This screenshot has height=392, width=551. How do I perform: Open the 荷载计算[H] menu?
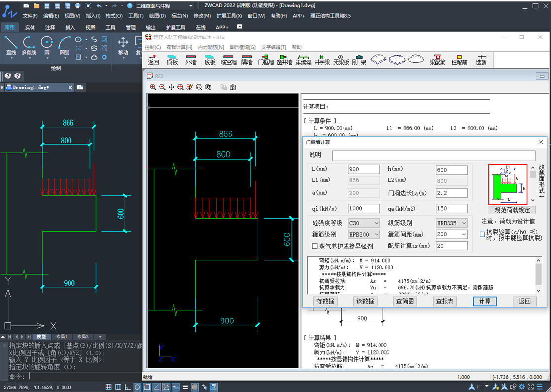[x=179, y=47]
